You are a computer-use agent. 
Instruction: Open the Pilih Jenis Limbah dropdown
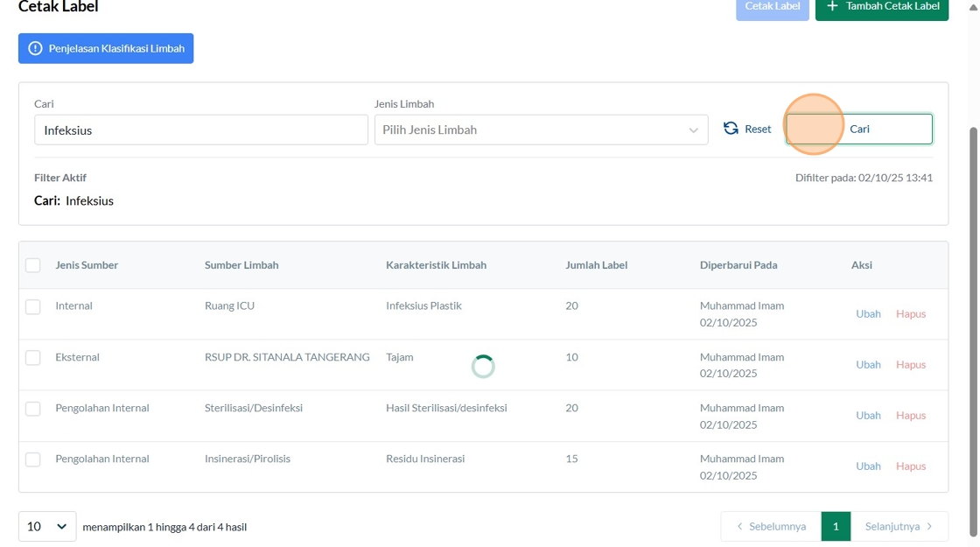tap(541, 130)
